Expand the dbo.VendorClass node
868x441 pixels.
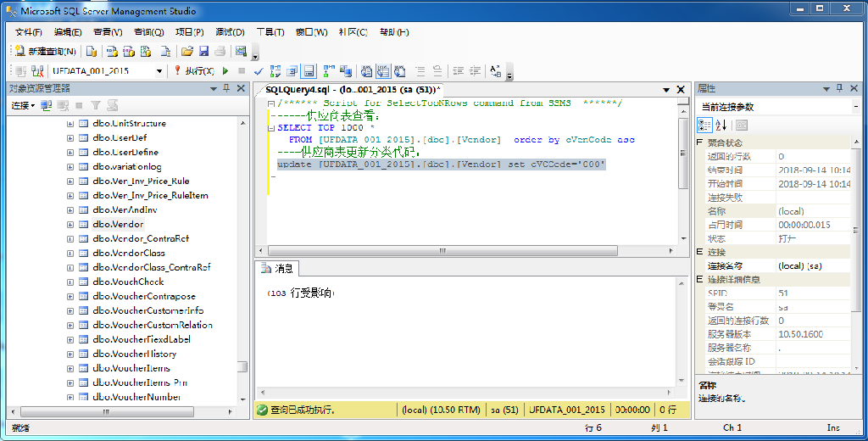pos(70,254)
